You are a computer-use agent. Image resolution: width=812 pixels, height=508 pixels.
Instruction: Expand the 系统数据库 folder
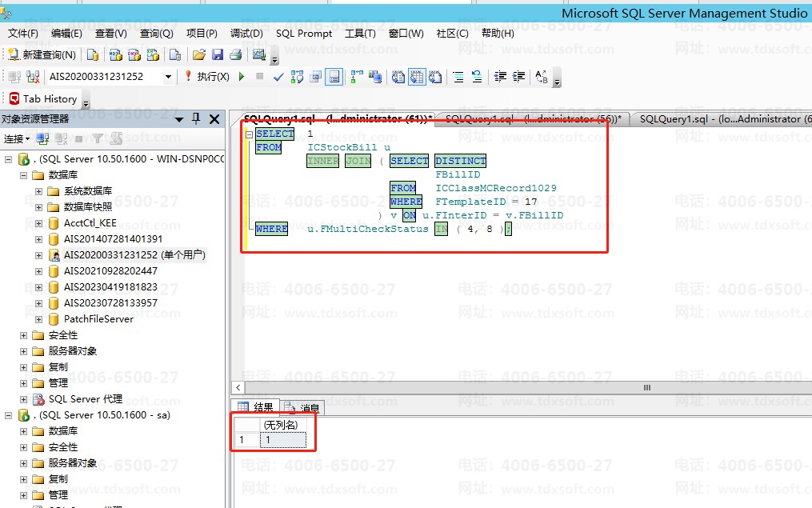(x=39, y=191)
